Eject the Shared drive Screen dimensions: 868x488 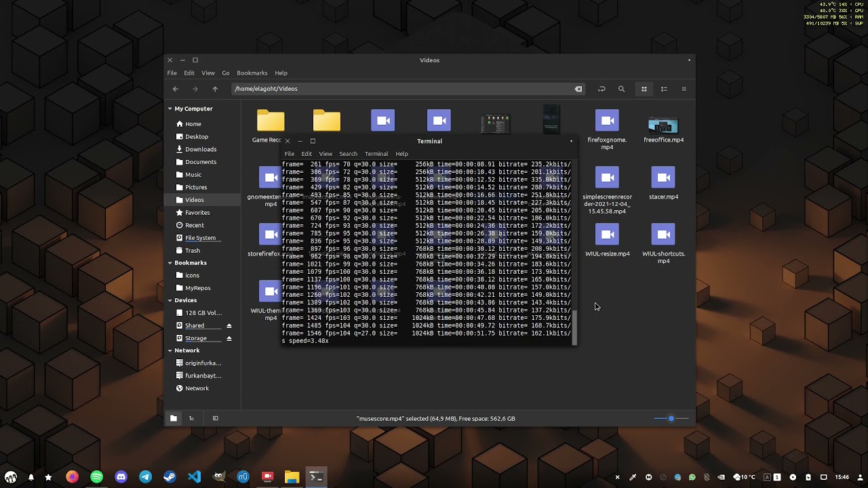(x=229, y=326)
